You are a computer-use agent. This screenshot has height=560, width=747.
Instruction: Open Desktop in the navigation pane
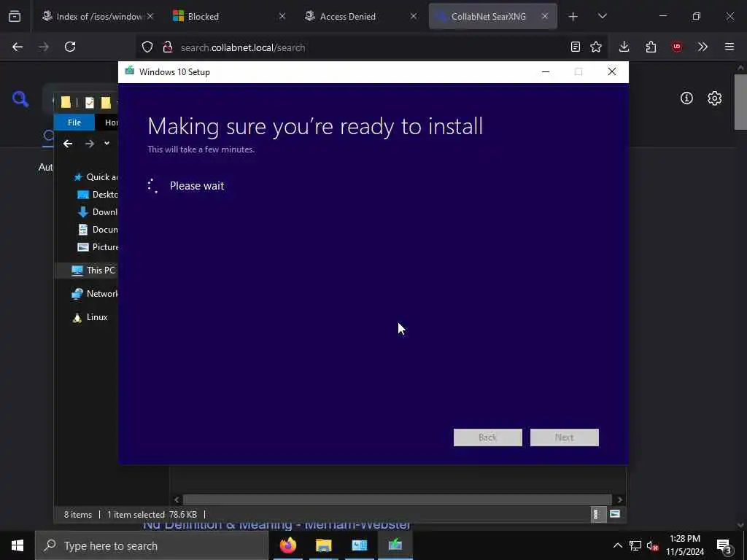[98, 194]
